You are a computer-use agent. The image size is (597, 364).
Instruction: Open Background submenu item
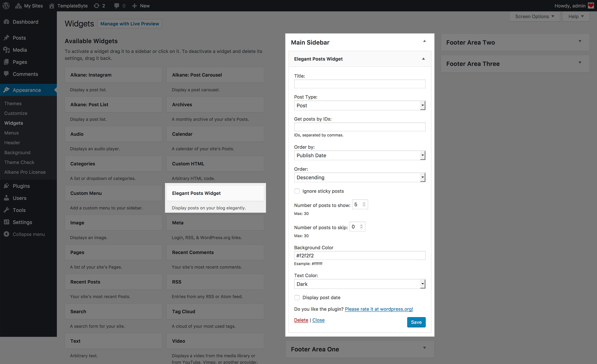tap(17, 152)
